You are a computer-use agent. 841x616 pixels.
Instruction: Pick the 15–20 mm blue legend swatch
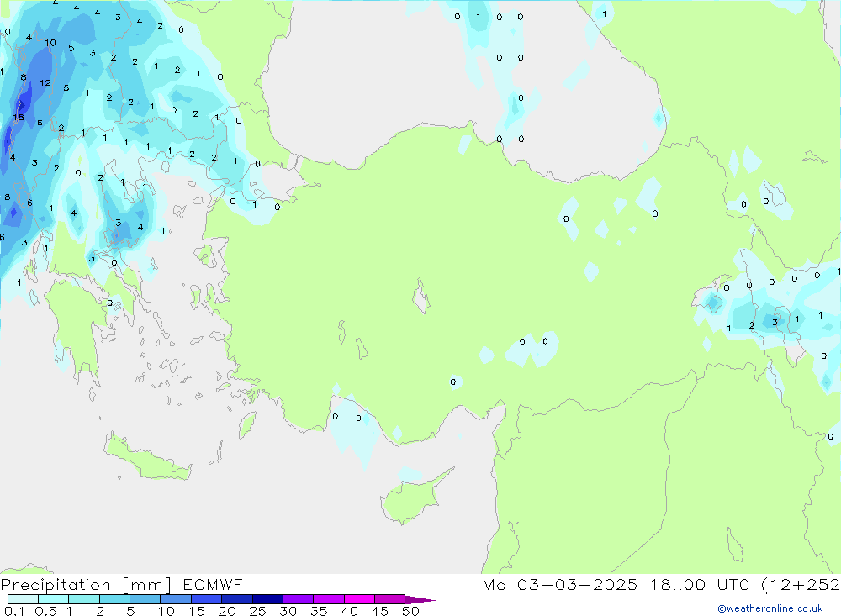pyautogui.click(x=206, y=599)
